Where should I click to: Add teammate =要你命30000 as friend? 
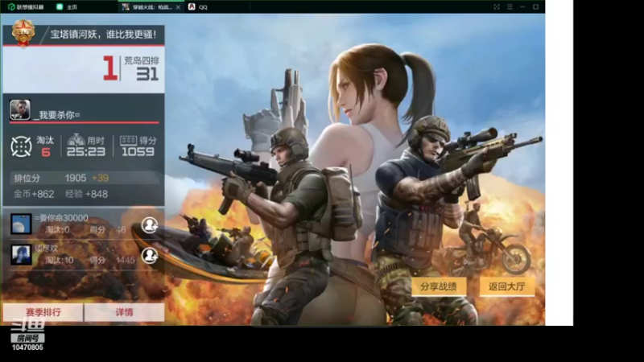point(150,225)
